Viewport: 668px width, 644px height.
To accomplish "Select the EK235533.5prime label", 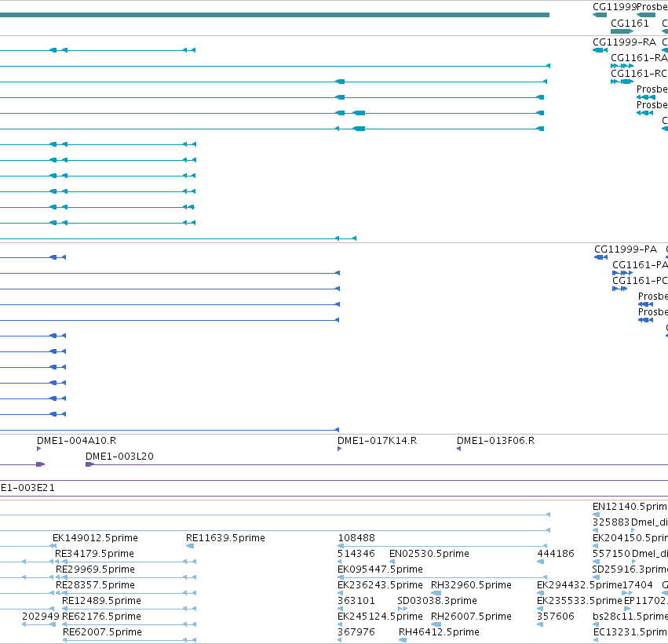I will pos(579,601).
